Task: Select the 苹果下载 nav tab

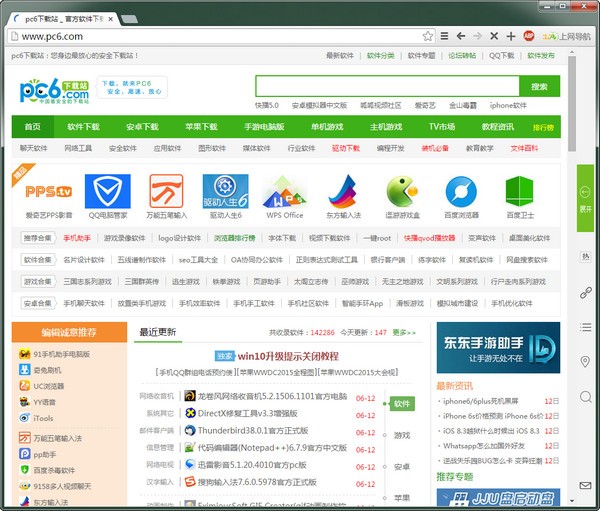Action: (x=201, y=127)
